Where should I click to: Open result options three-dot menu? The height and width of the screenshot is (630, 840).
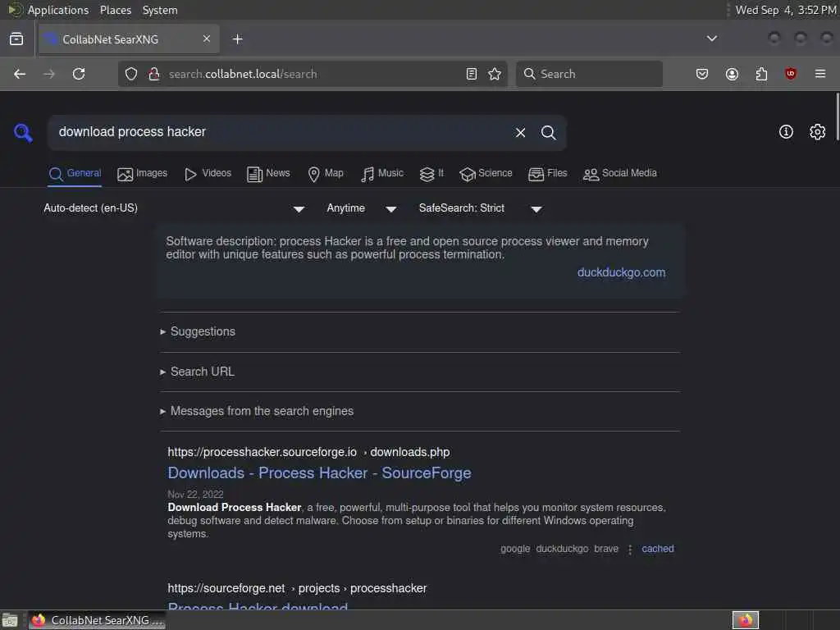[x=630, y=549]
